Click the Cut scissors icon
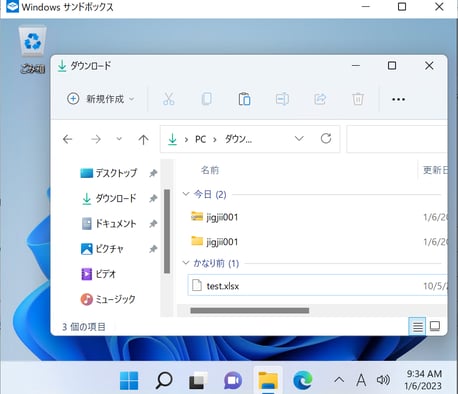The width and height of the screenshot is (458, 394). 169,99
